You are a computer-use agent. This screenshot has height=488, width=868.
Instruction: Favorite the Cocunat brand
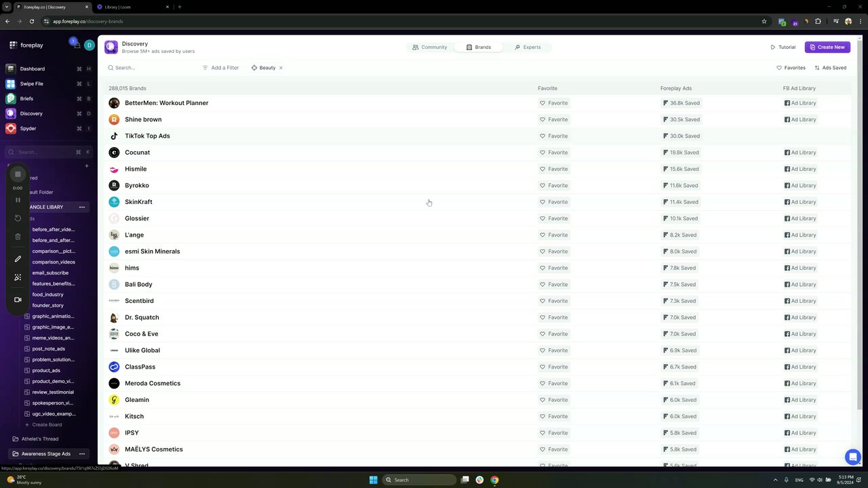tap(554, 152)
